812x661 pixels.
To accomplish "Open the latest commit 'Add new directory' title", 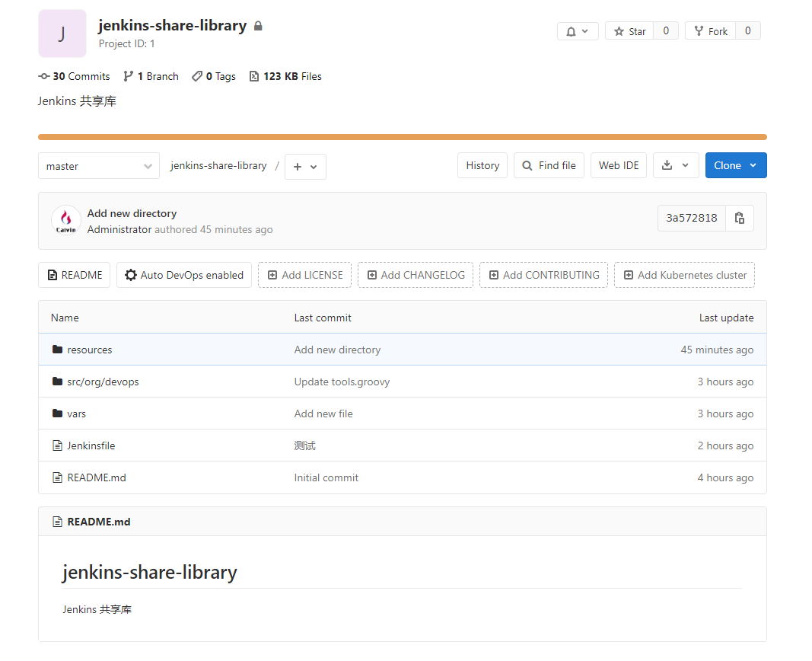I will tap(132, 213).
